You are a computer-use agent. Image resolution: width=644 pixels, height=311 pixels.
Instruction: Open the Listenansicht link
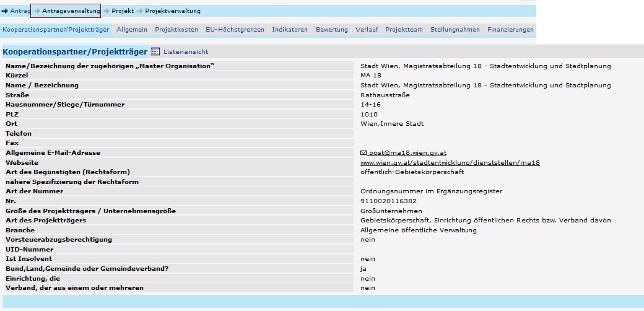[186, 52]
